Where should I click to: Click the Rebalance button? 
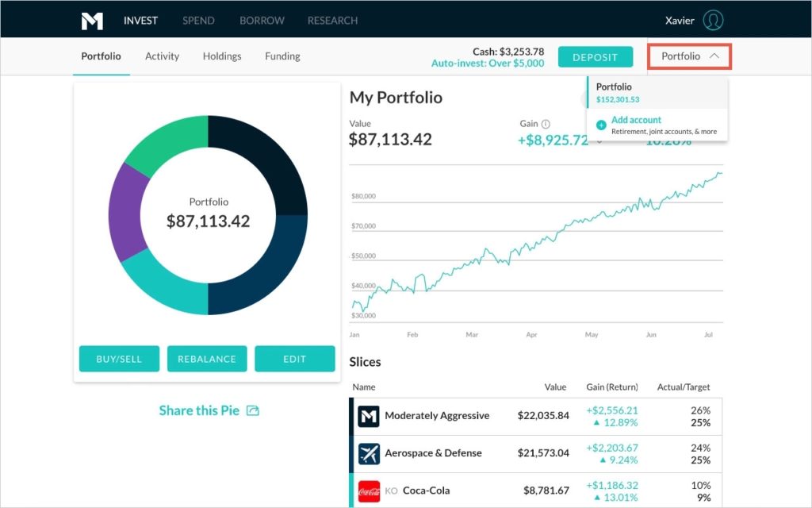pos(207,359)
